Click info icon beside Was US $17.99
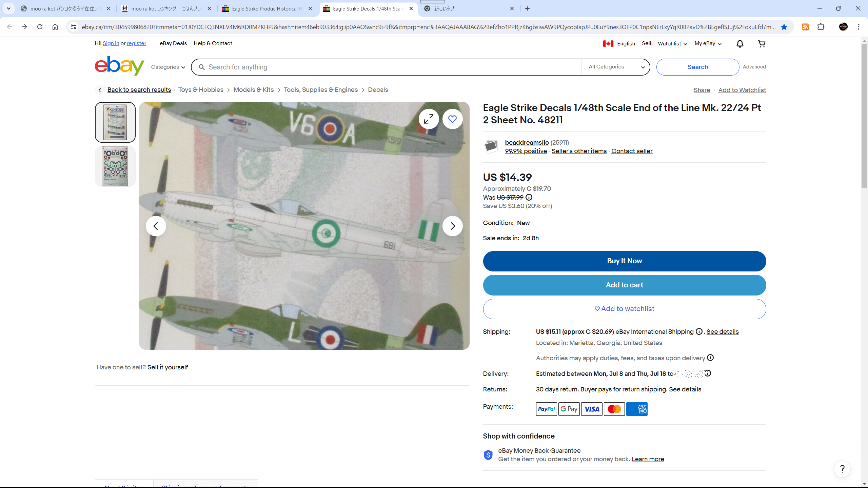This screenshot has width=868, height=488. (x=529, y=198)
